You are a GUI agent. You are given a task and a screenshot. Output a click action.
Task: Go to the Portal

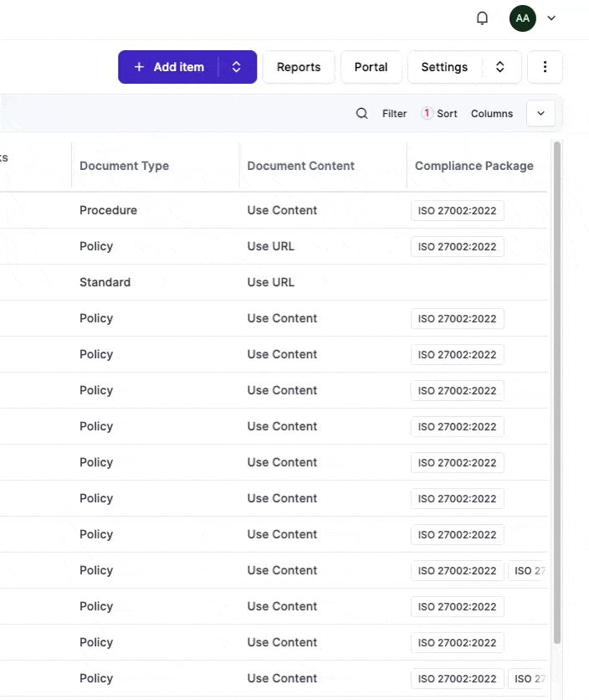371,67
